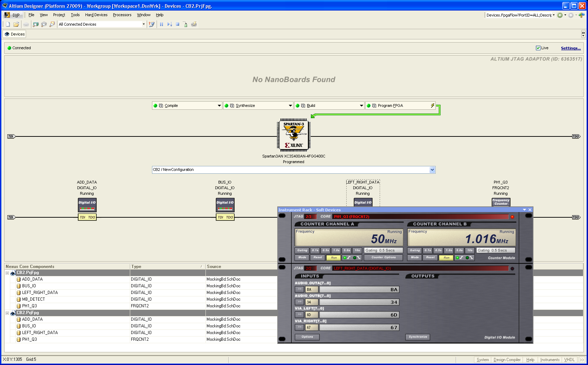Click the Spartan-3 Xilinx FPGA chip icon
This screenshot has height=365, width=588.
pyautogui.click(x=293, y=135)
